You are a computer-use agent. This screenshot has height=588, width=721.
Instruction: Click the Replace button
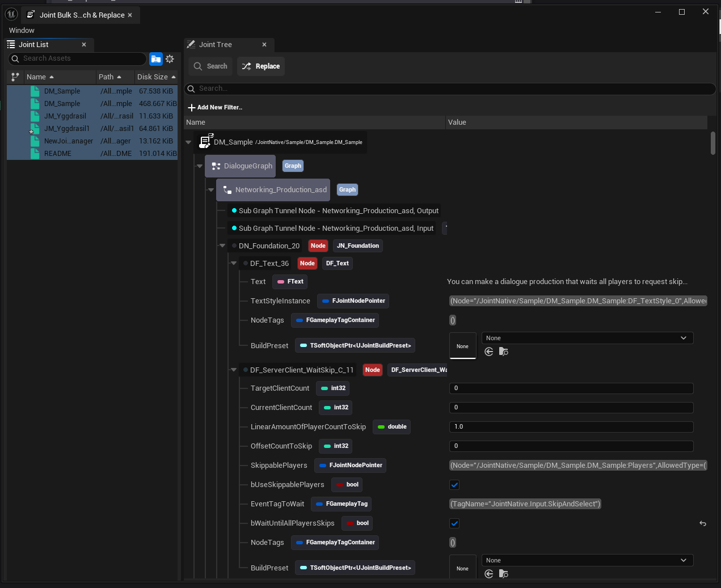(261, 66)
